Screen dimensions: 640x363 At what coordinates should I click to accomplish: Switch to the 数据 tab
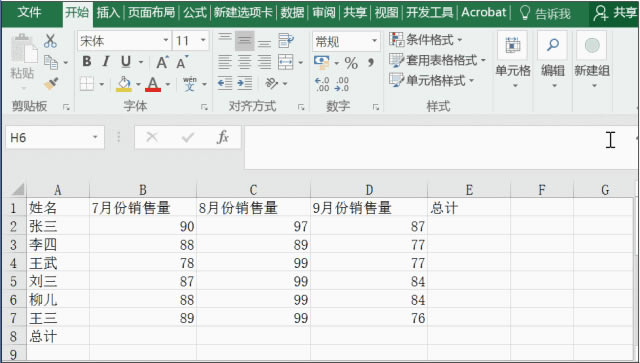click(x=292, y=13)
